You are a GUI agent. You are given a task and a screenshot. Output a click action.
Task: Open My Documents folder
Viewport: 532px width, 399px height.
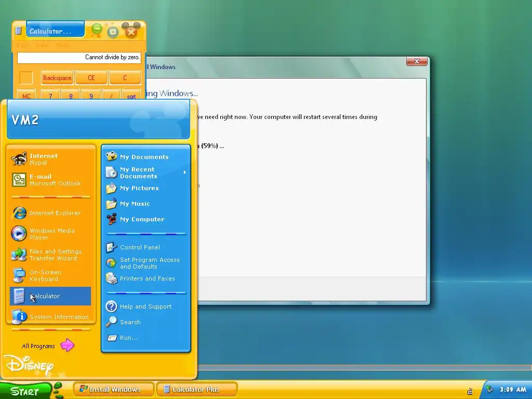tap(146, 157)
